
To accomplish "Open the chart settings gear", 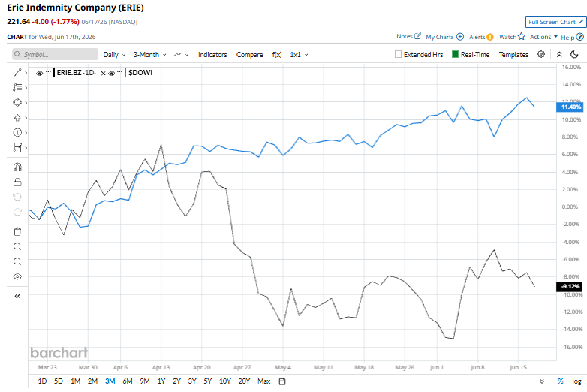I will point(541,54).
